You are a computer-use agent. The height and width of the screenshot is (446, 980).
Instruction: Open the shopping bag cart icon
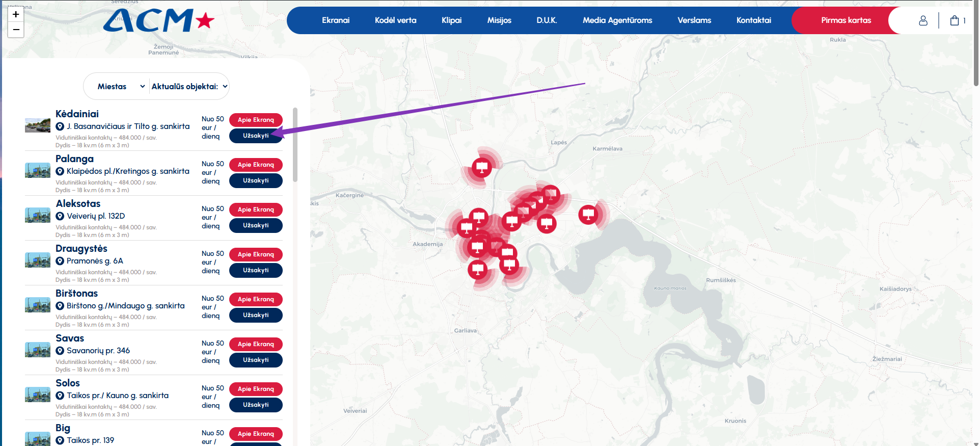click(954, 20)
